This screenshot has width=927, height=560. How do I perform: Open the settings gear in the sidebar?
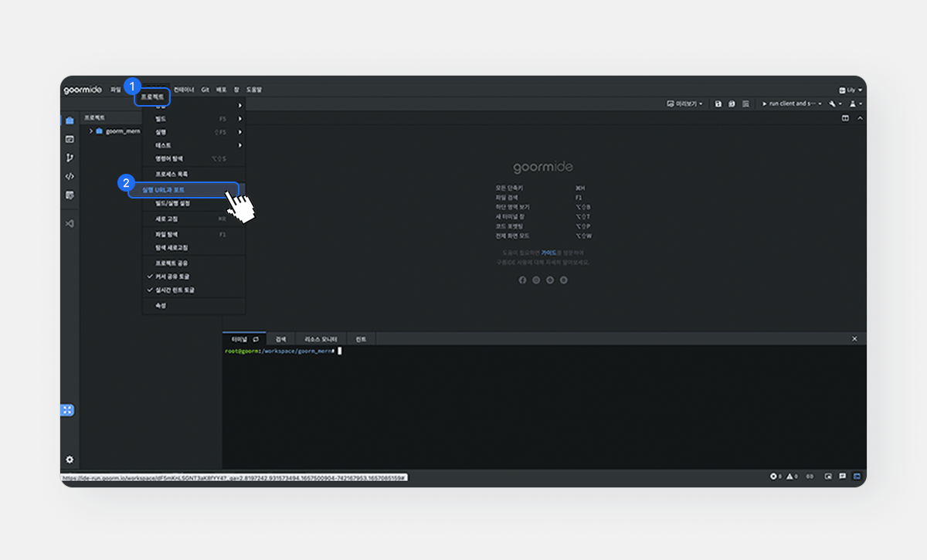pos(70,460)
